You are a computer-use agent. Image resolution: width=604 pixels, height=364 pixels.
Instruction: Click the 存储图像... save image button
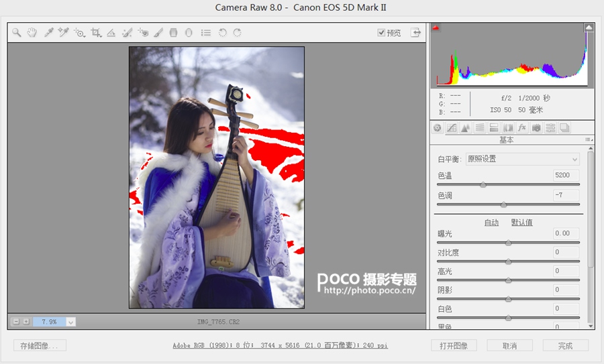pyautogui.click(x=40, y=345)
